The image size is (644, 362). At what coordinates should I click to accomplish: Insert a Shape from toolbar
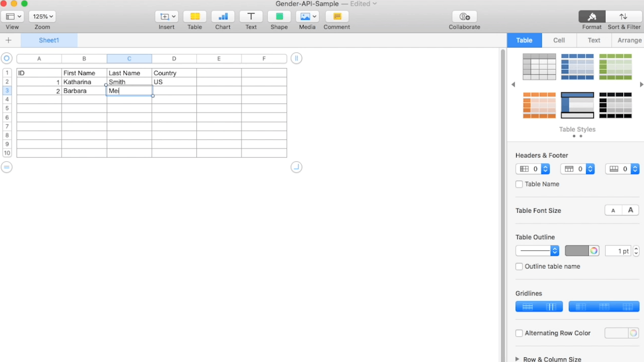click(279, 16)
